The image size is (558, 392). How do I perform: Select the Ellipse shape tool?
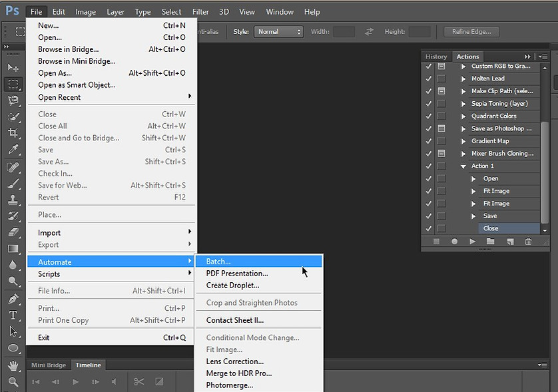pos(13,348)
